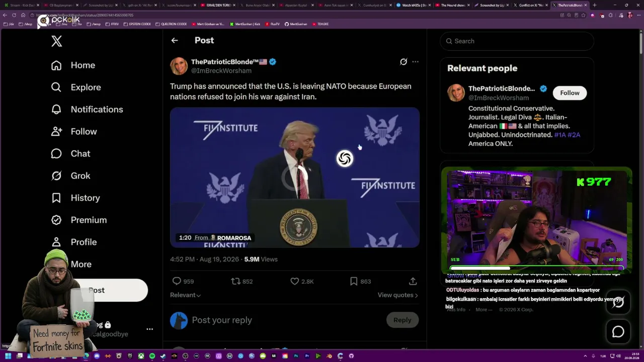Image resolution: width=644 pixels, height=362 pixels.
Task: Open the post's three-dot More menu
Action: click(415, 62)
